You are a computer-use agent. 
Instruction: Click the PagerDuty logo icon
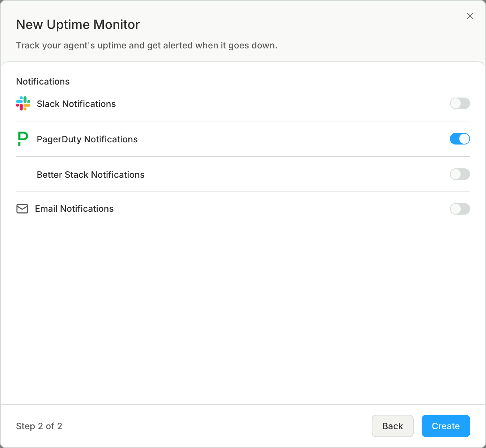pos(23,139)
